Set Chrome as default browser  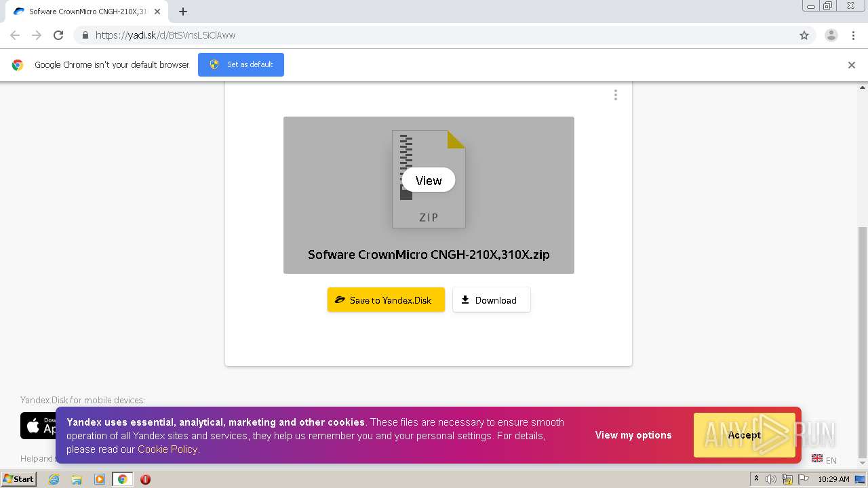241,64
